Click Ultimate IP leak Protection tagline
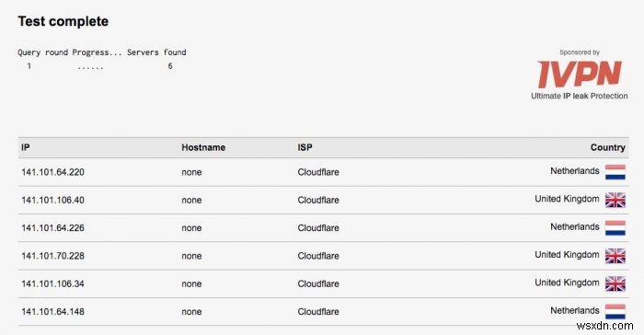The image size is (644, 335). pos(580,96)
